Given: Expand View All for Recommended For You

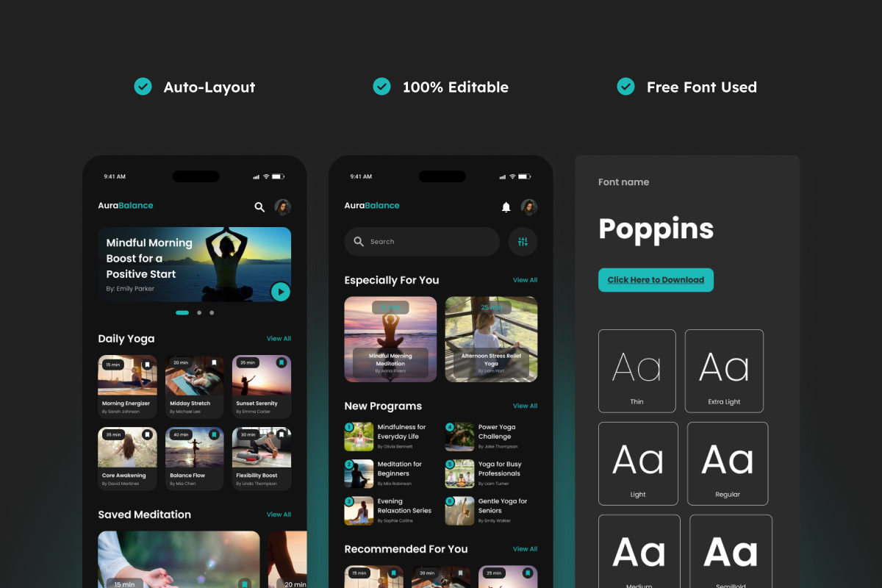Looking at the screenshot, I should pyautogui.click(x=525, y=549).
